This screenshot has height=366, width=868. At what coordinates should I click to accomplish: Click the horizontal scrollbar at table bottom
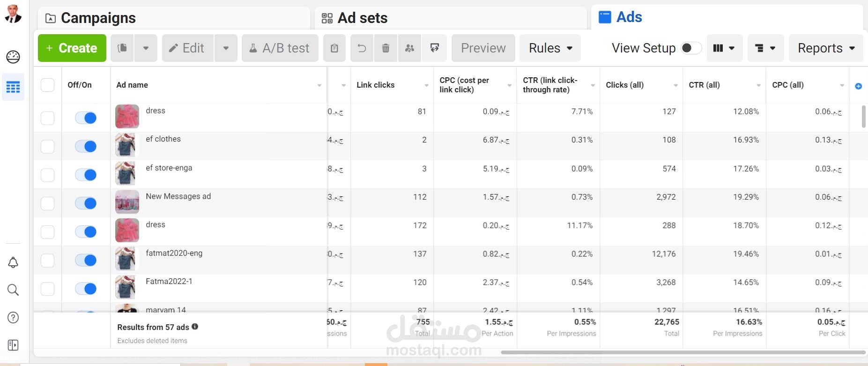point(683,352)
